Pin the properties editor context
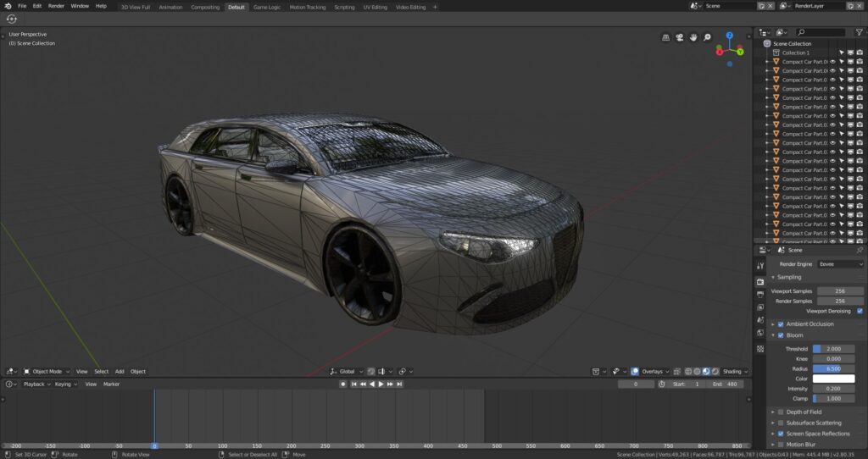Screen dimensions: 868x459 point(860,250)
